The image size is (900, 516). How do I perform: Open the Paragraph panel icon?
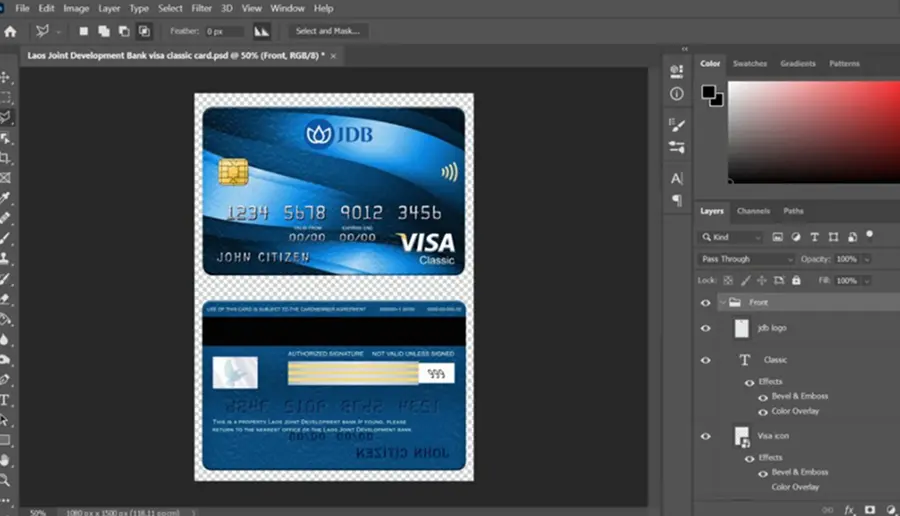pos(677,200)
